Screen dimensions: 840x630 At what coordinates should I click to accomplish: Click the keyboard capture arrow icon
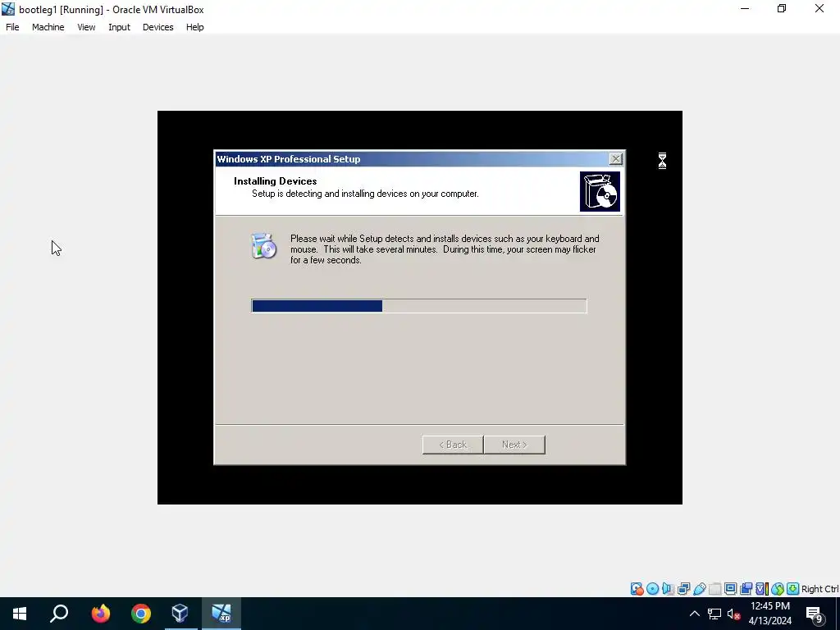click(793, 589)
